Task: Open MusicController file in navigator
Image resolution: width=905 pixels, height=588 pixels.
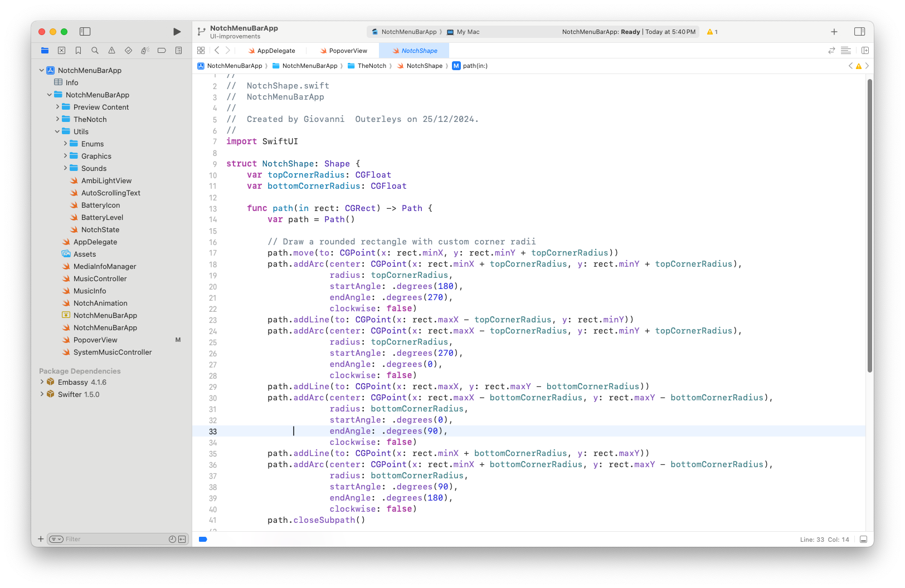Action: [100, 278]
